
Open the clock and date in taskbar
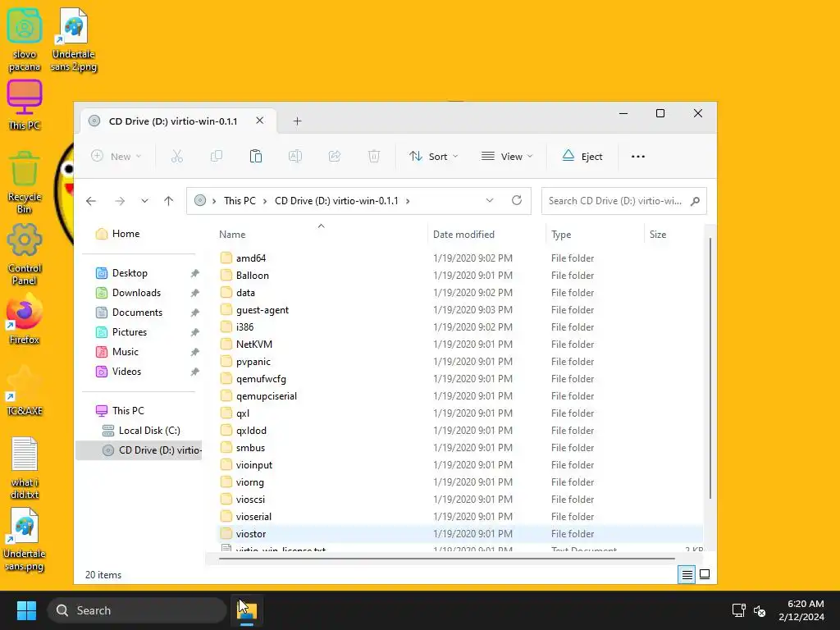pos(801,610)
